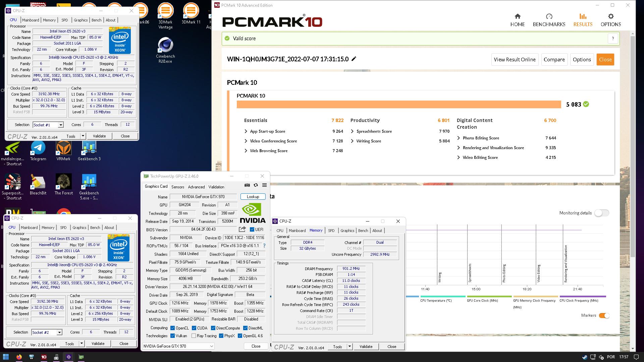
Task: Click the muted volume tray icon
Action: tap(601, 357)
